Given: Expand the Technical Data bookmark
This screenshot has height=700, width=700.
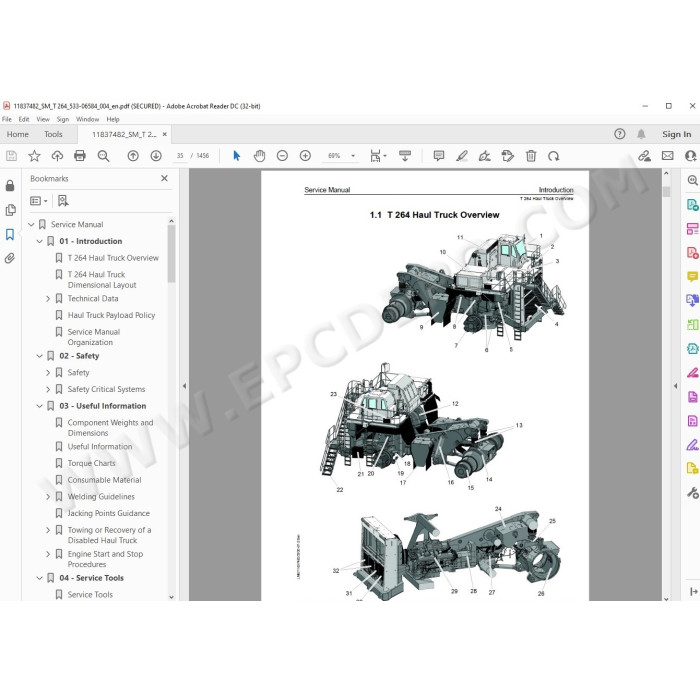Looking at the screenshot, I should click(48, 299).
